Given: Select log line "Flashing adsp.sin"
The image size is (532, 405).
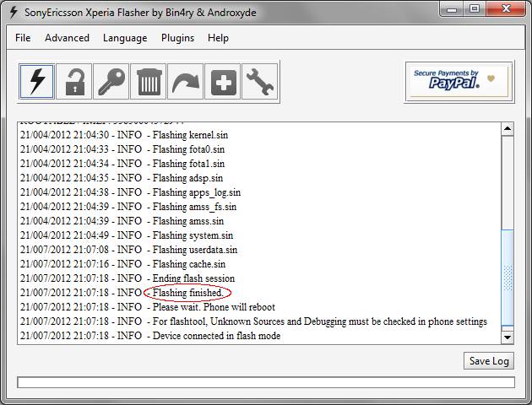Looking at the screenshot, I should (122, 178).
